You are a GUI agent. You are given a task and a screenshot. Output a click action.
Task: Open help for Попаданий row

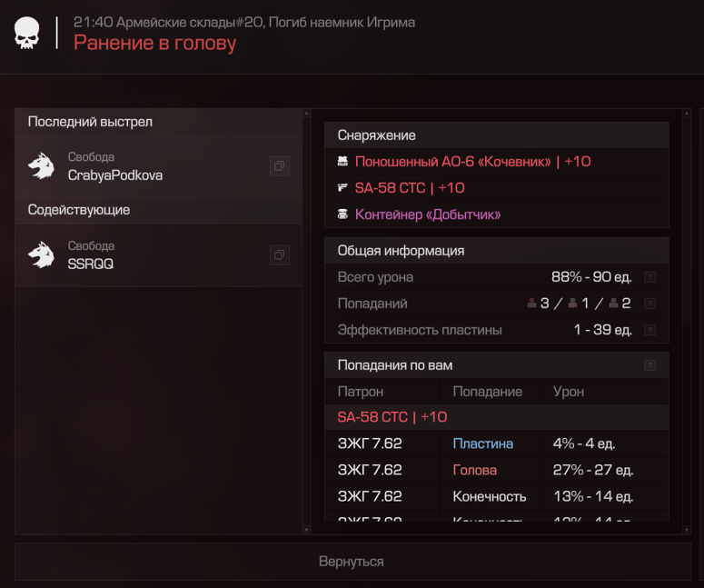click(x=649, y=304)
